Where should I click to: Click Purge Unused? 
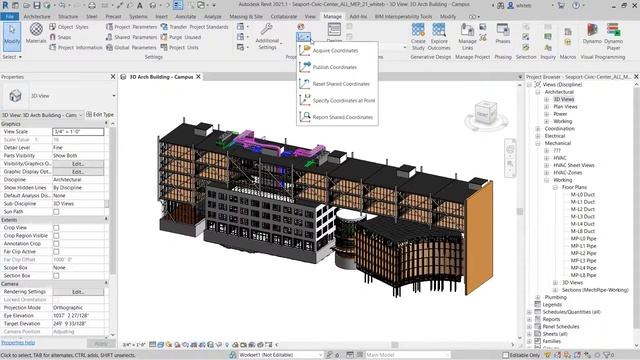coord(181,37)
